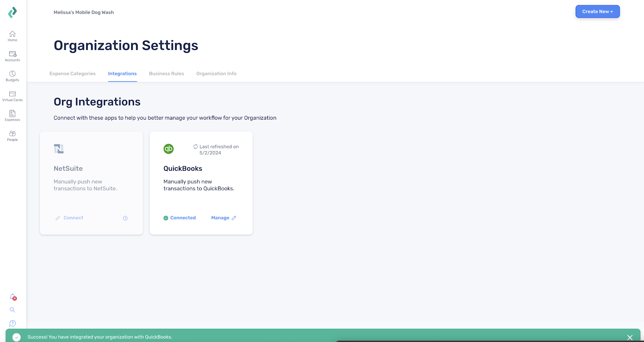Click the last-refreshed sync icon
This screenshot has height=342, width=644.
196,147
